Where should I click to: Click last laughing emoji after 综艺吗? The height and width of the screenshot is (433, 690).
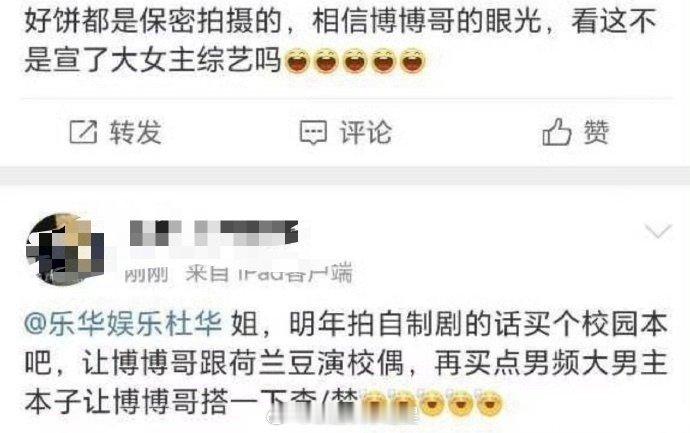412,60
